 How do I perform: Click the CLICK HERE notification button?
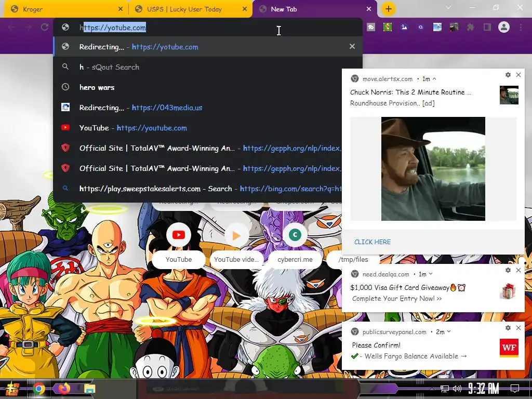coord(372,242)
